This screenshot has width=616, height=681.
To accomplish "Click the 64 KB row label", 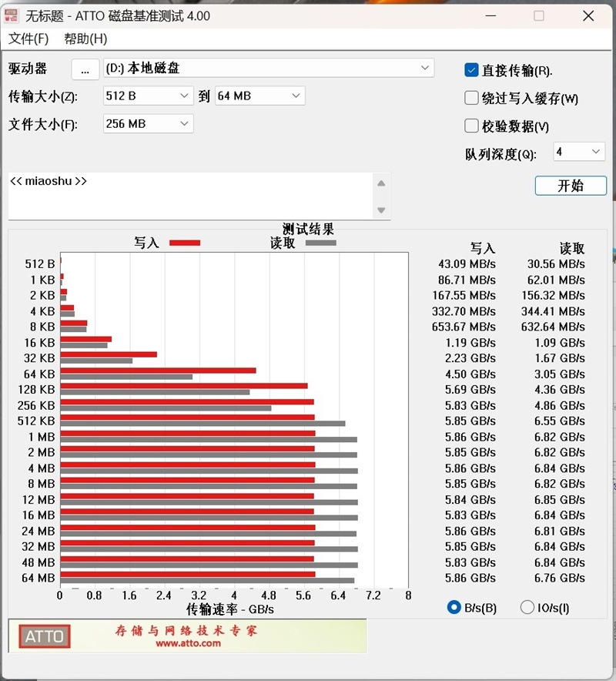I will (39, 374).
